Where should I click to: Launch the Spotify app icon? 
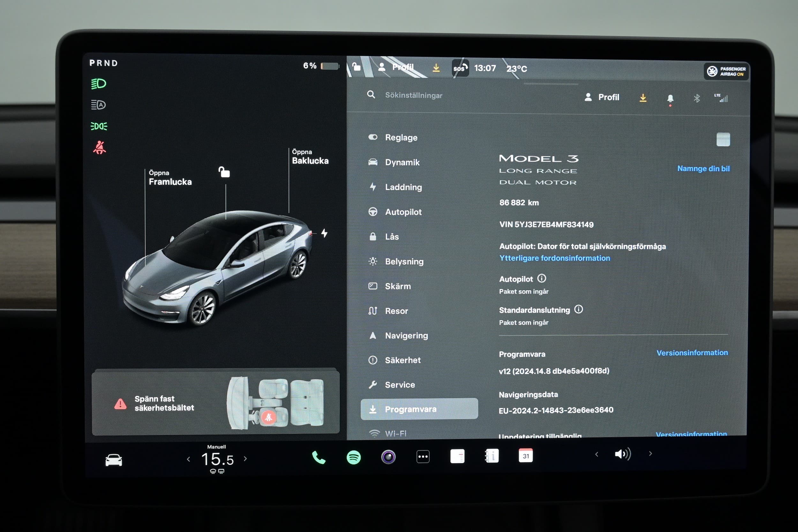[x=354, y=457]
